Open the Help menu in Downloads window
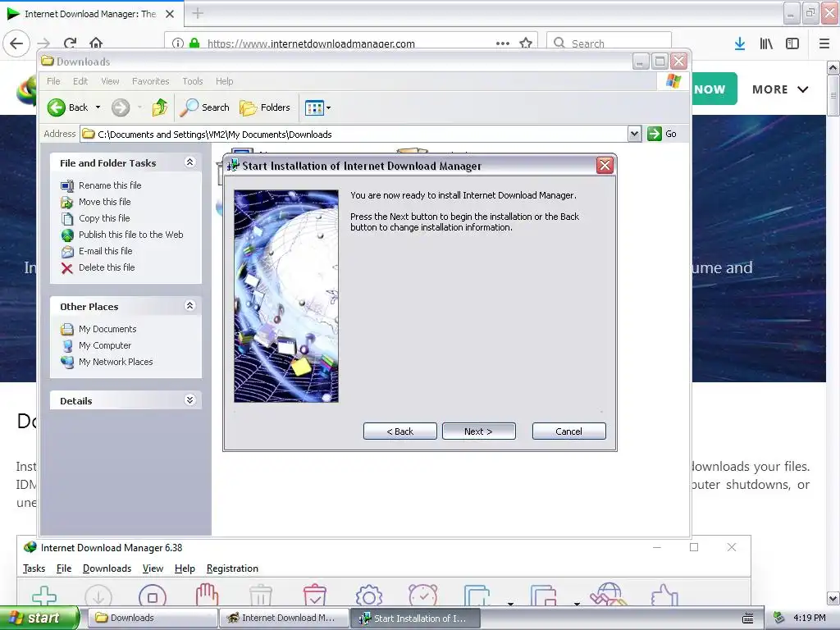Viewport: 840px width, 630px height. (x=225, y=81)
